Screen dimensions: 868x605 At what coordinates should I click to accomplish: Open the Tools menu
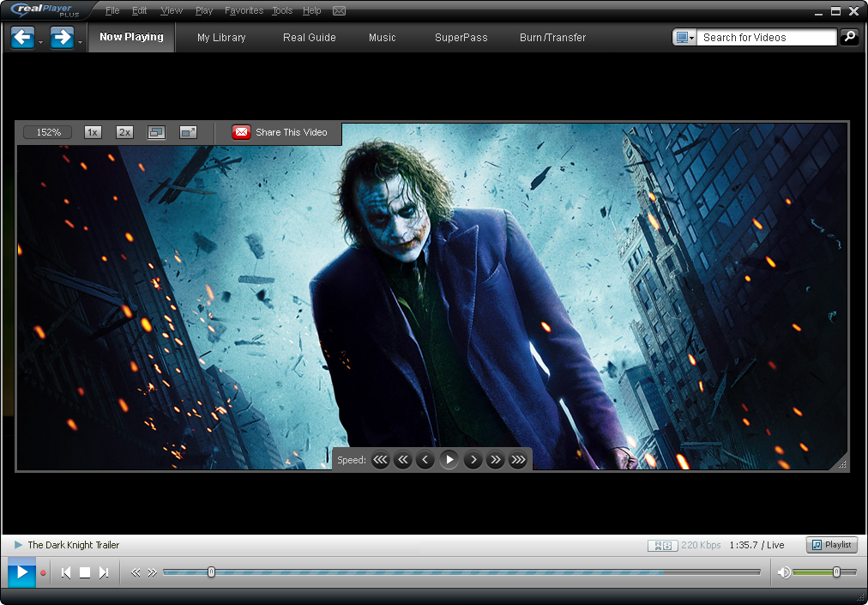[282, 10]
